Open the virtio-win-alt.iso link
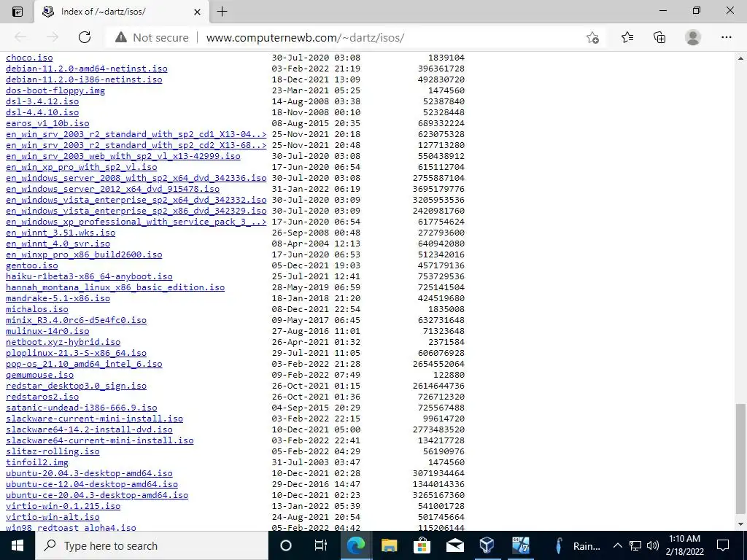747x560 pixels. (x=53, y=518)
